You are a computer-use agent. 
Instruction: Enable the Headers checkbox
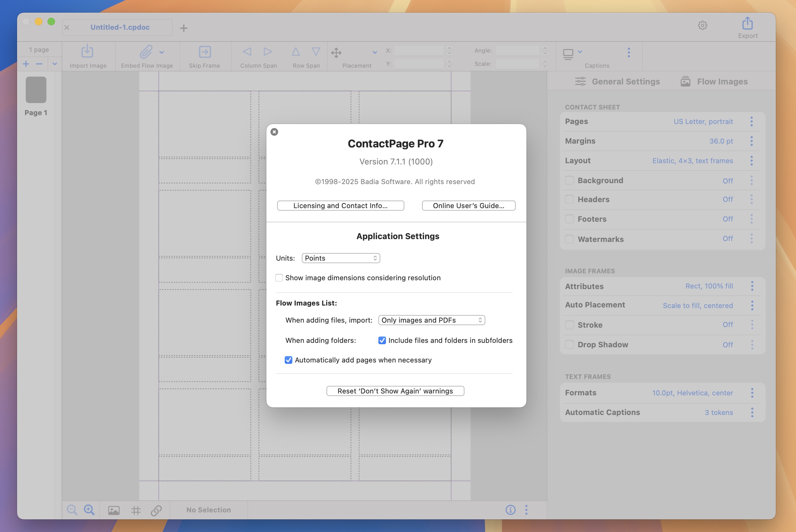pos(569,199)
